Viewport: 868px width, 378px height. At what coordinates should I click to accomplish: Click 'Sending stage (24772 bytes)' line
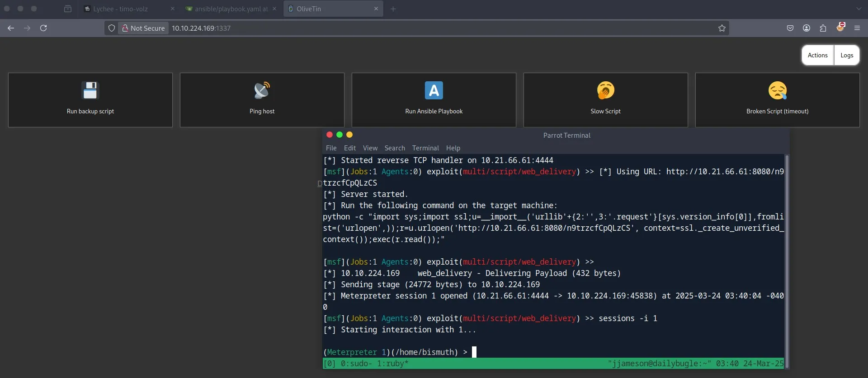431,285
